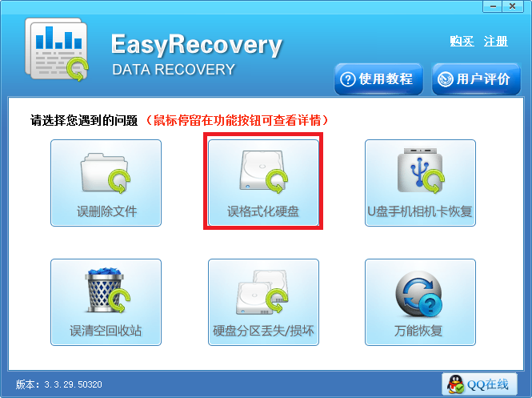Click the DATA RECOVERY subtitle
532x398 pixels.
click(174, 70)
